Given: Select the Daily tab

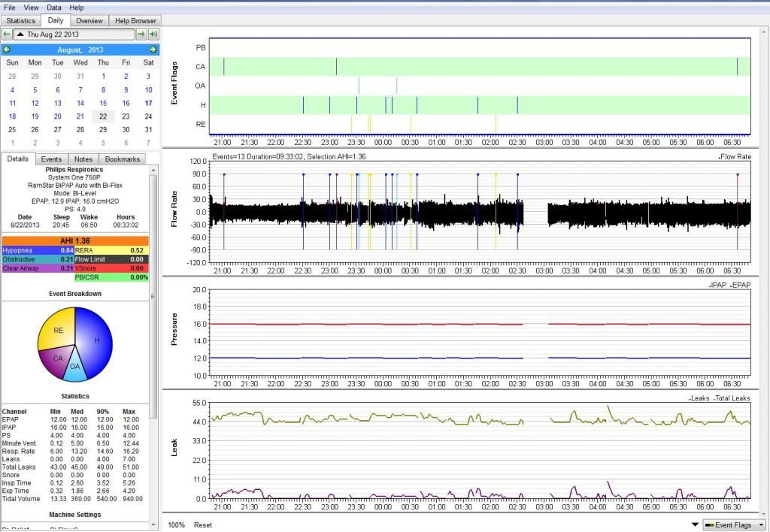Looking at the screenshot, I should [56, 20].
